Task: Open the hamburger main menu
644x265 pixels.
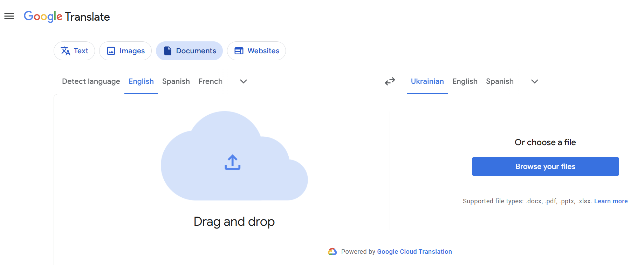Action: (x=9, y=16)
